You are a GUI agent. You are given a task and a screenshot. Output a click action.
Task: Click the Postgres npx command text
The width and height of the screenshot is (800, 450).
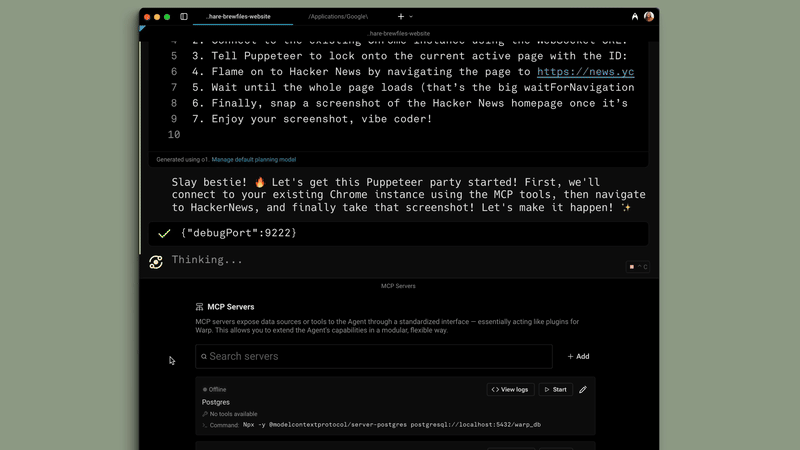coord(391,425)
